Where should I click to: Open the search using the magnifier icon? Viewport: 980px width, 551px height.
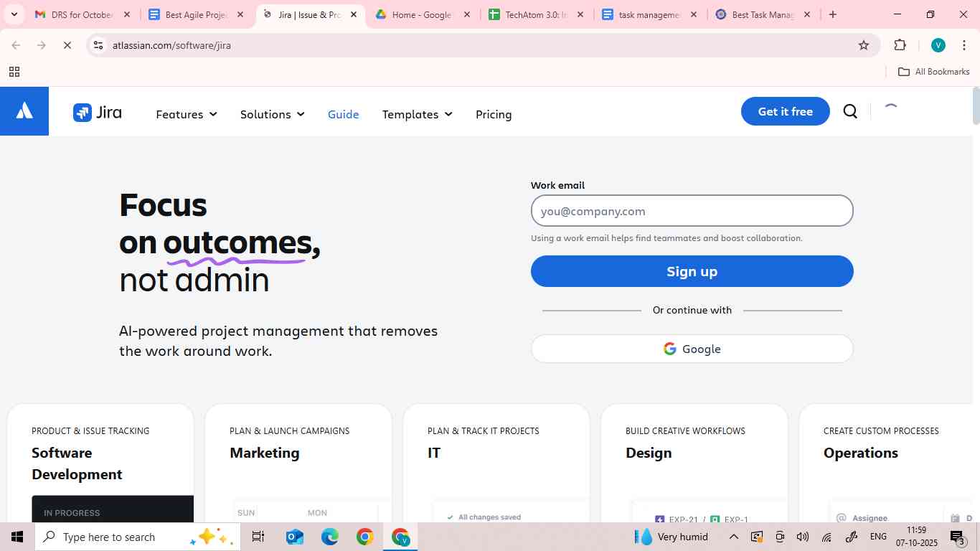(x=850, y=111)
